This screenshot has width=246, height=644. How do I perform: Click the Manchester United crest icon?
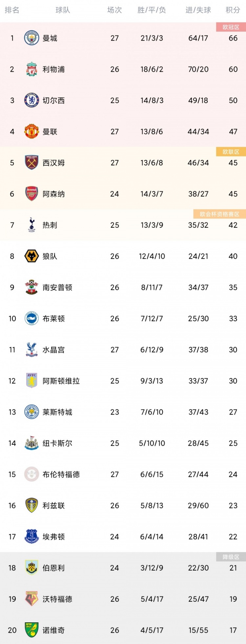(x=32, y=131)
